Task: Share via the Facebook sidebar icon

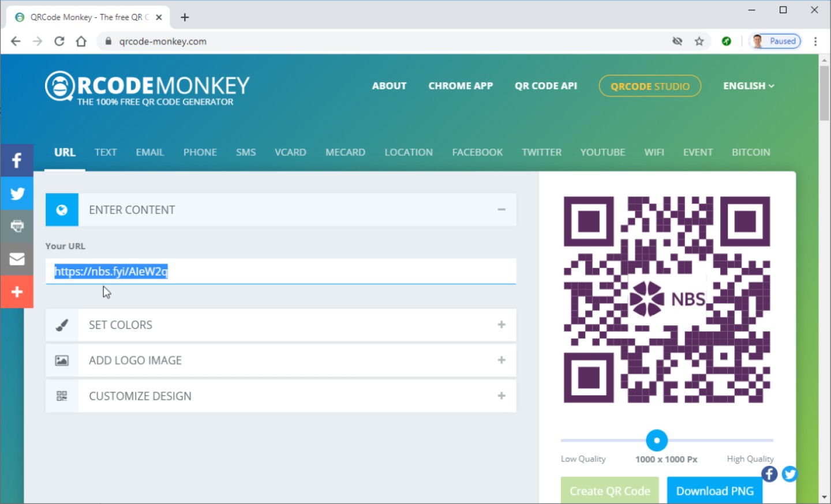Action: pos(17,160)
